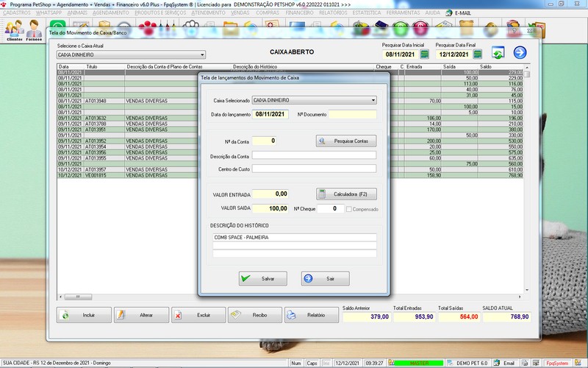Click the icon left of MASTER status
The height and width of the screenshot is (368, 588).
391,363
